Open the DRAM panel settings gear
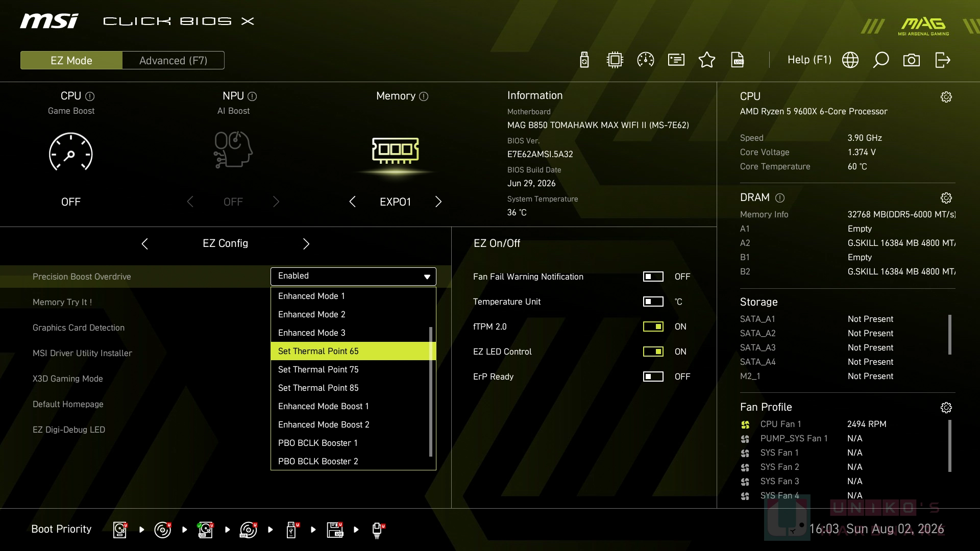Screen dimensions: 980x551 (946, 198)
